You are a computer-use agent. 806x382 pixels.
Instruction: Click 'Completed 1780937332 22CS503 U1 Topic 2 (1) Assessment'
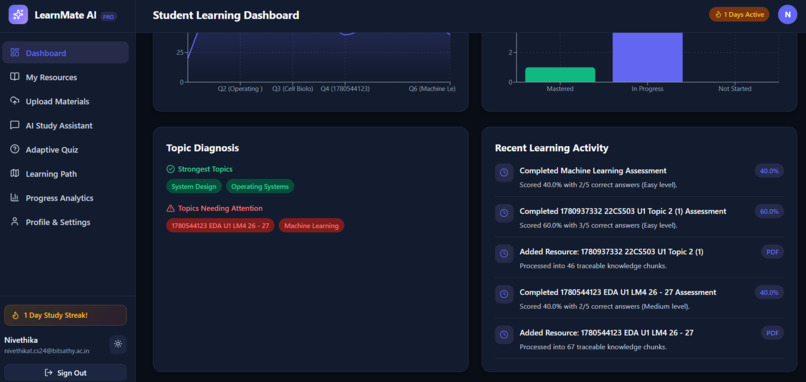(x=622, y=211)
